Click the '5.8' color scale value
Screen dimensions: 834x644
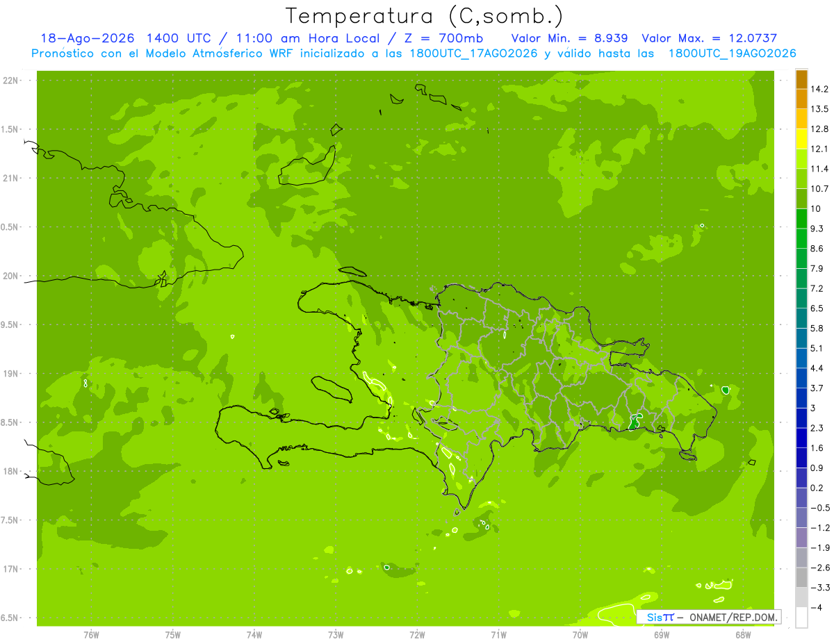(817, 328)
